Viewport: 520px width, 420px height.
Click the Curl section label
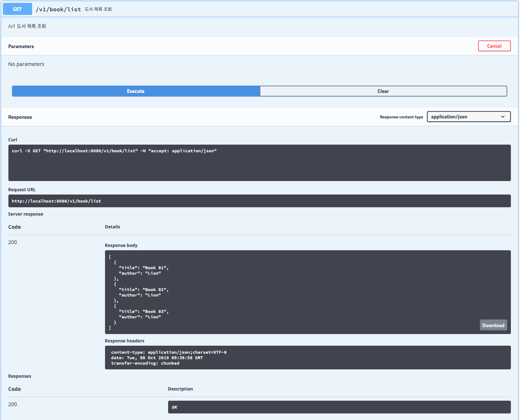tap(12, 140)
